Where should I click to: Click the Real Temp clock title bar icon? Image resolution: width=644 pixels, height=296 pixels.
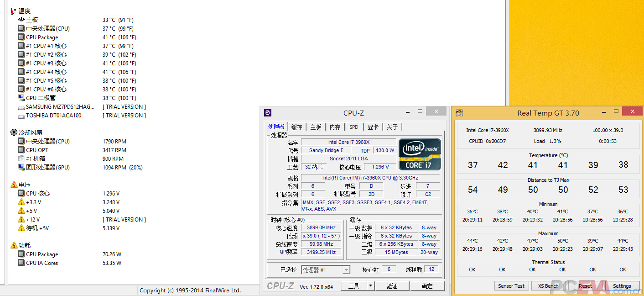point(459,112)
